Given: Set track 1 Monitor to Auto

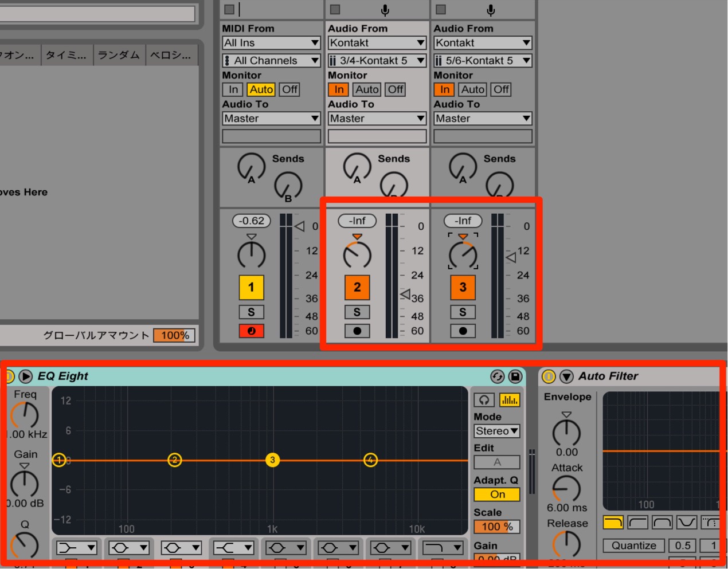Looking at the screenshot, I should (261, 89).
